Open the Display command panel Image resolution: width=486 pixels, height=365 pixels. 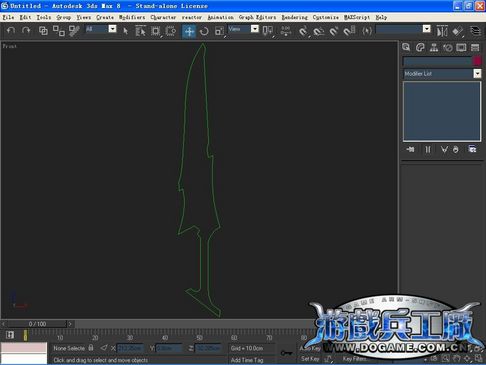pyautogui.click(x=461, y=47)
